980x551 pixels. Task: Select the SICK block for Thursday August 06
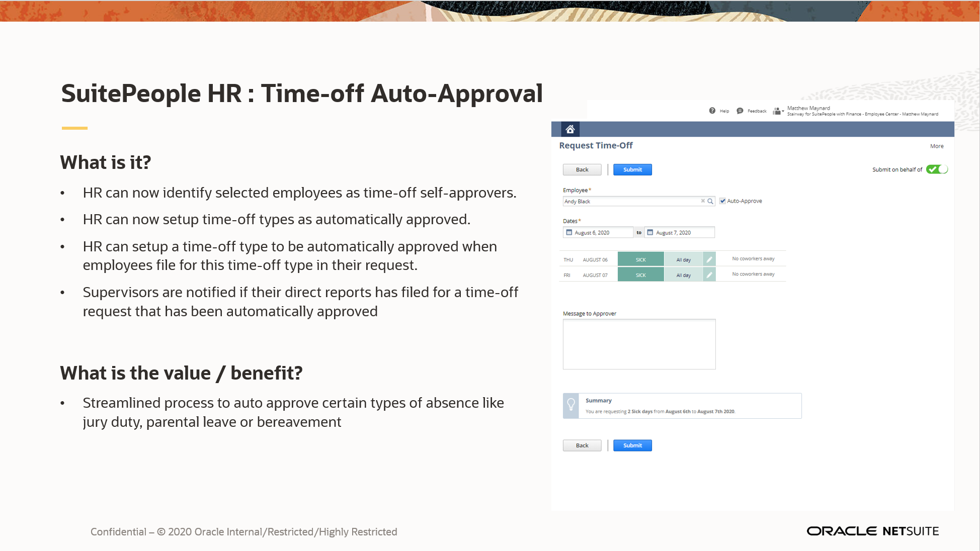pyautogui.click(x=640, y=259)
